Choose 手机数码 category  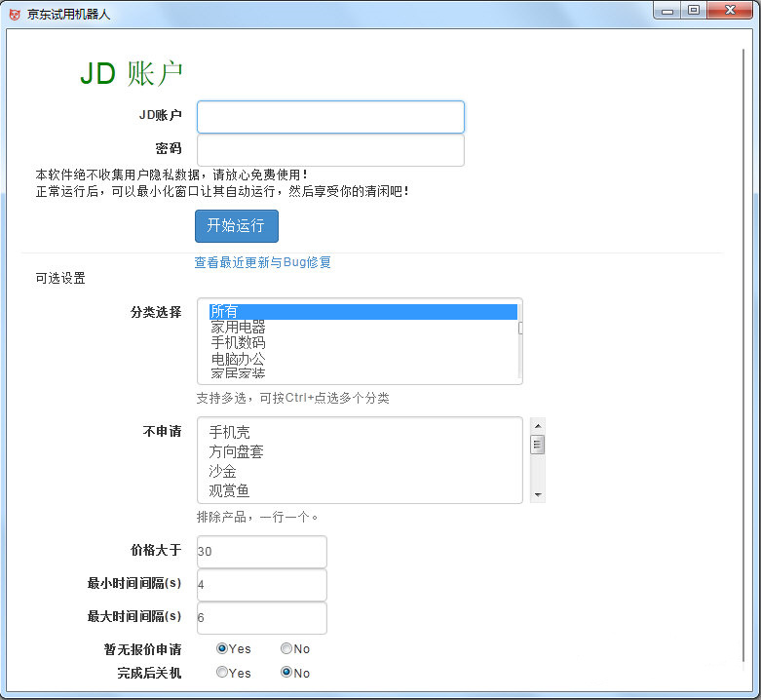[362, 343]
